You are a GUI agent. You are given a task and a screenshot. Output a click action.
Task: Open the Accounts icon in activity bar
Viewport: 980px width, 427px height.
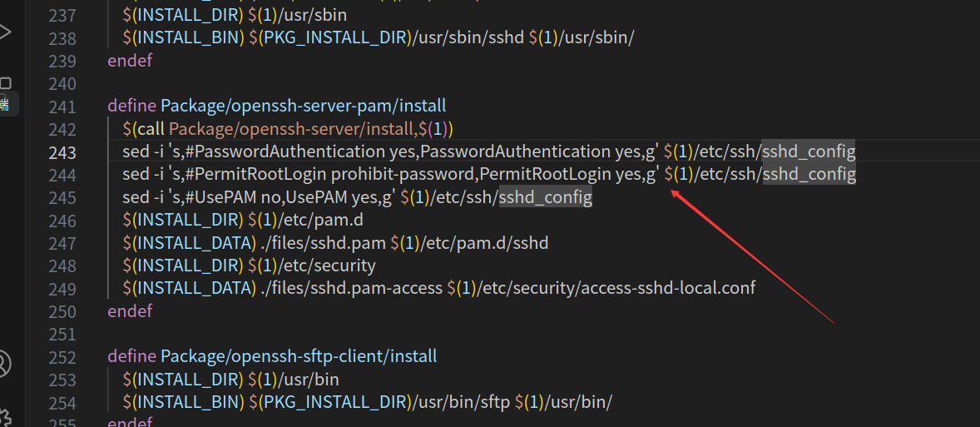(4, 364)
